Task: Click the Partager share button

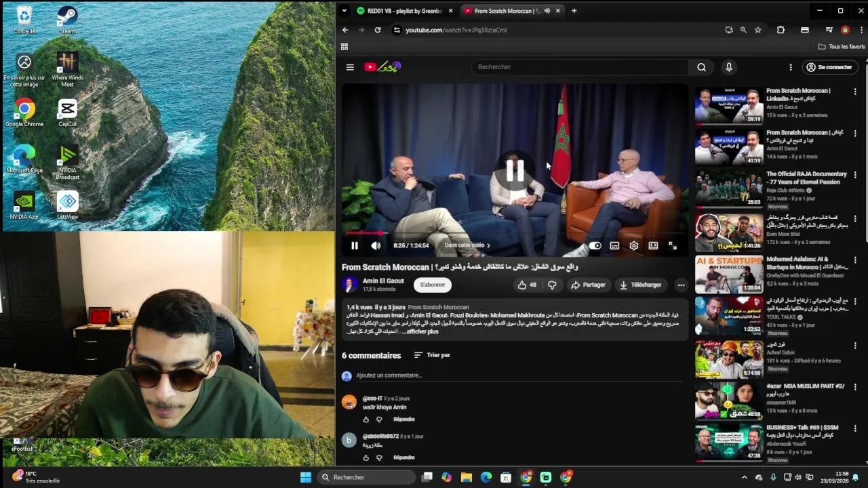Action: point(588,285)
